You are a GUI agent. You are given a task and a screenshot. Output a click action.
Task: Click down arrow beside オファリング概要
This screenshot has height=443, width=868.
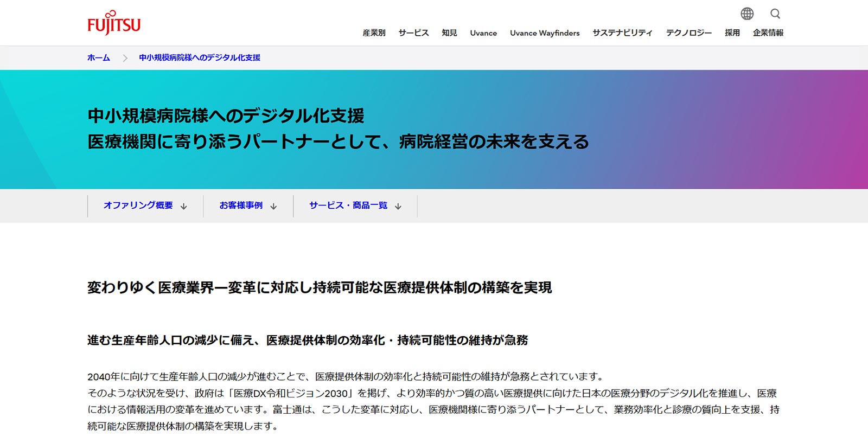click(x=184, y=207)
